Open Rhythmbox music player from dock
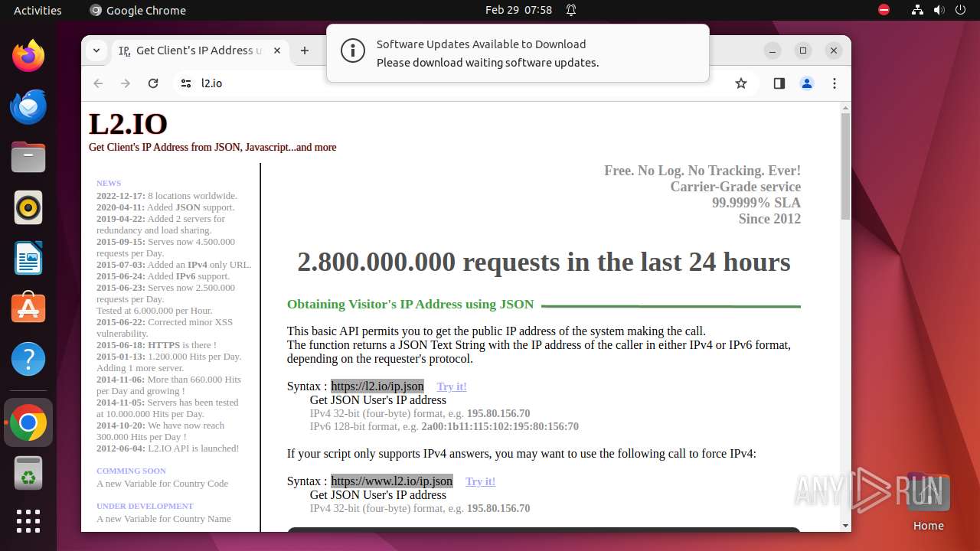This screenshot has height=551, width=980. click(x=28, y=207)
